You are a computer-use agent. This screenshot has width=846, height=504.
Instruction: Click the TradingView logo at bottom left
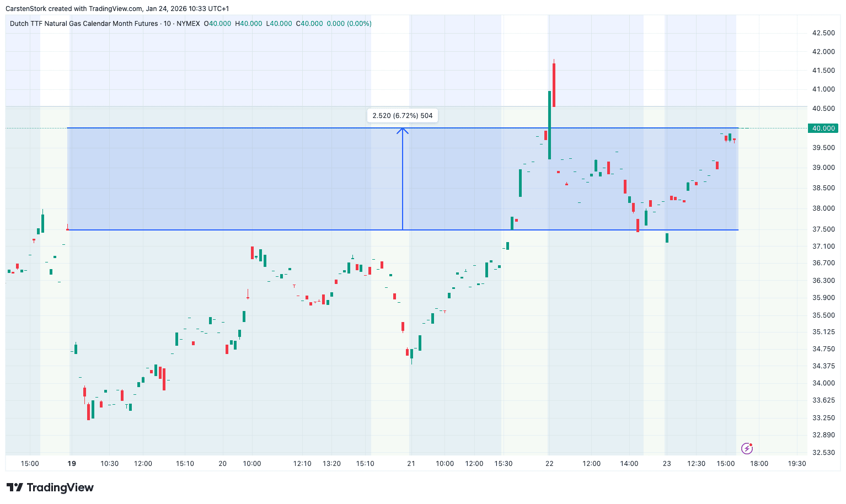coord(50,487)
